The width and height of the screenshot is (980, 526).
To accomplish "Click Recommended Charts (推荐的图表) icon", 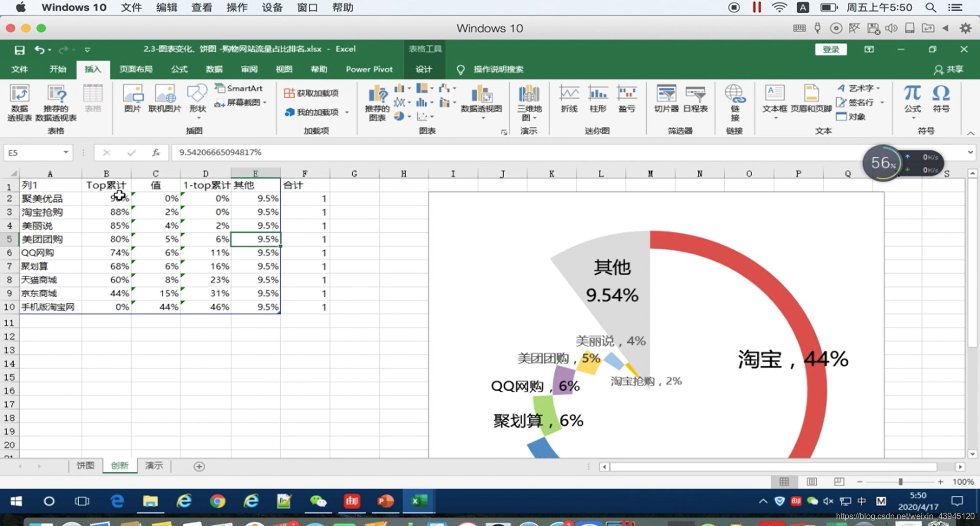I will (377, 103).
